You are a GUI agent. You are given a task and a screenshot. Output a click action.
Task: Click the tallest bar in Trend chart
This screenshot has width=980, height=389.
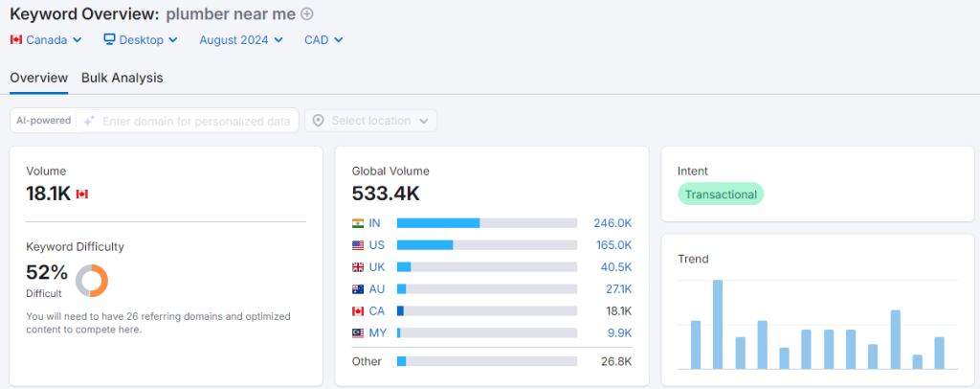718,324
